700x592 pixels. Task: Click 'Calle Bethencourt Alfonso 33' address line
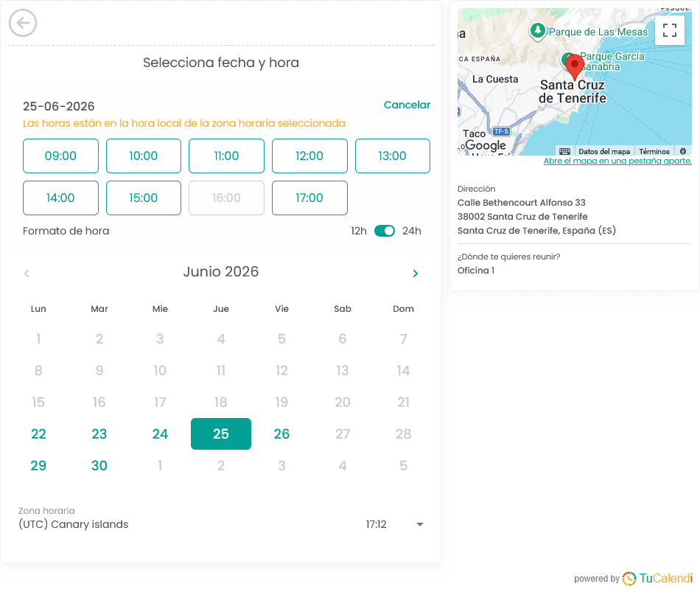pos(522,203)
